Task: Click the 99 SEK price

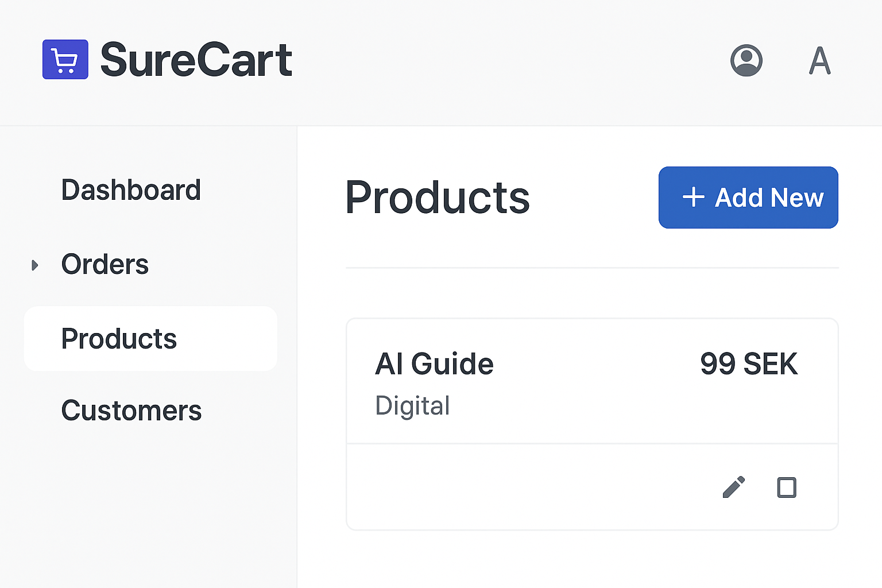Action: tap(749, 364)
